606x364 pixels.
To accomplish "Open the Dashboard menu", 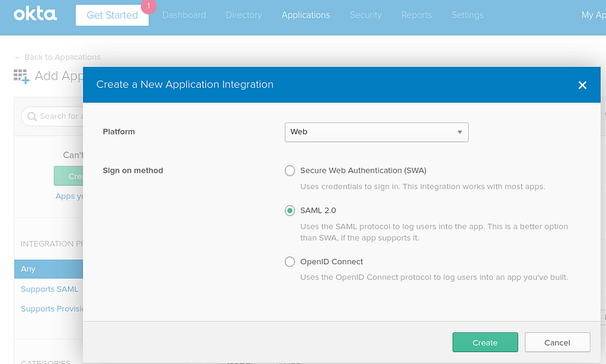I will (184, 15).
